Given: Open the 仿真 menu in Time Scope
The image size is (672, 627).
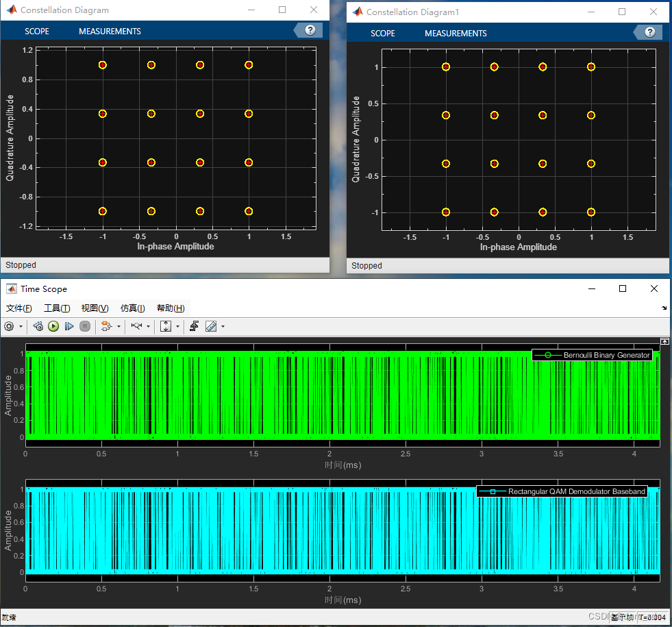Looking at the screenshot, I should 132,308.
